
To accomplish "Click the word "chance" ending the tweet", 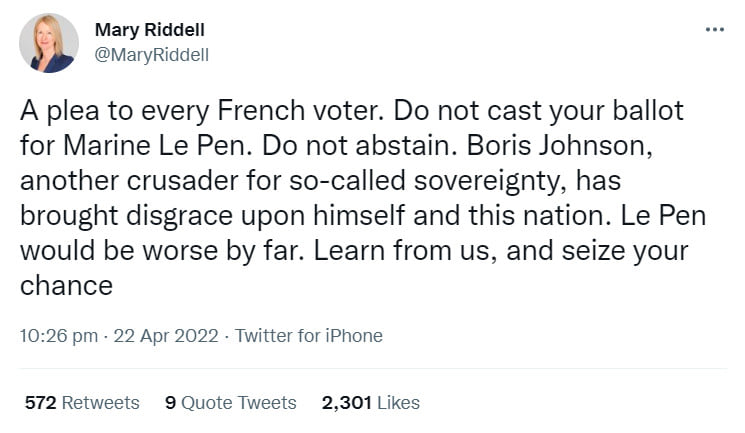I will pyautogui.click(x=66, y=285).
